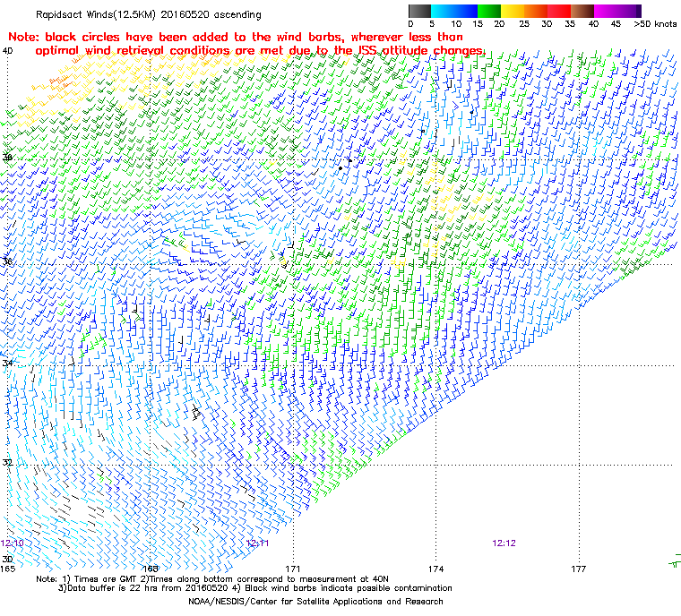Click the purple '12:12' time marker
The height and width of the screenshot is (616, 681).
point(504,543)
